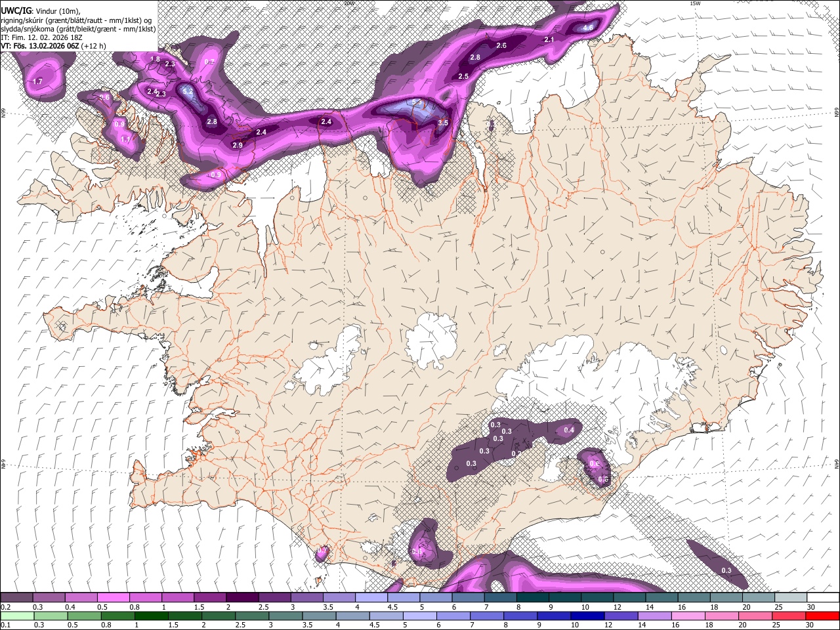Viewport: 840px width, 630px height.
Task: Click the 'UWC/IG: Vindur (10m)' title text
Action: point(41,10)
